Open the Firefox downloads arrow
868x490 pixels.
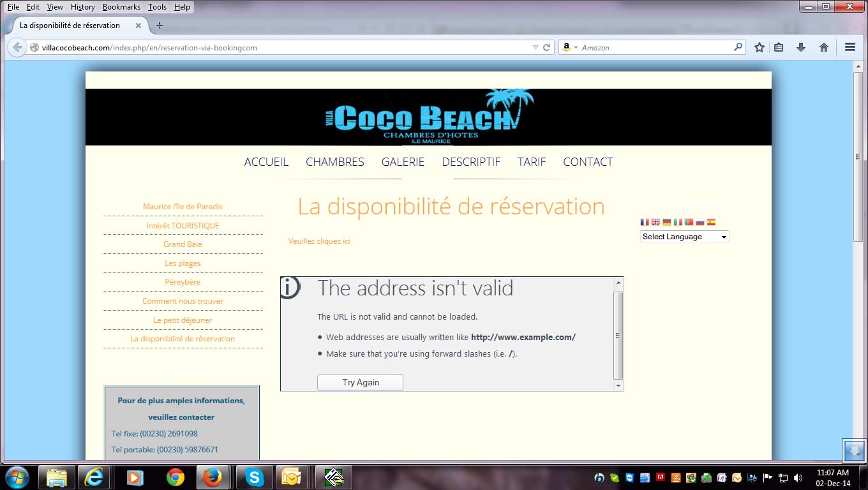click(x=801, y=47)
